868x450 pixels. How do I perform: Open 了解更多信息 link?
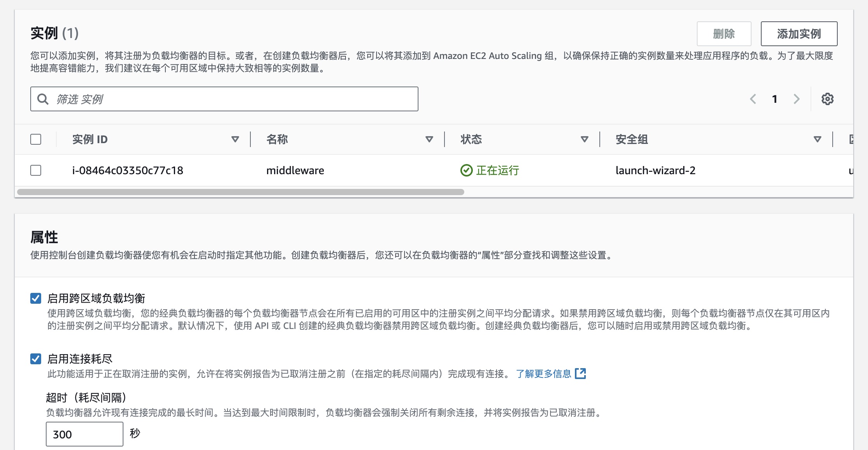(543, 374)
